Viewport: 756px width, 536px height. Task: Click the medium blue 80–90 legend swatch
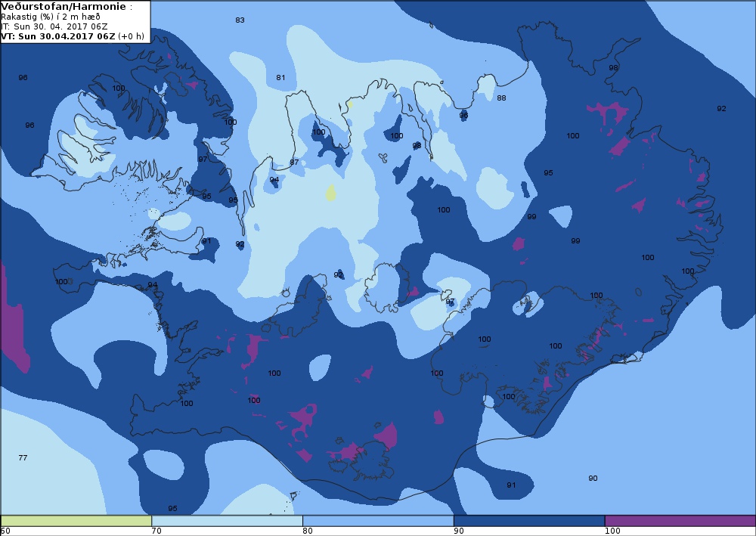point(378,521)
